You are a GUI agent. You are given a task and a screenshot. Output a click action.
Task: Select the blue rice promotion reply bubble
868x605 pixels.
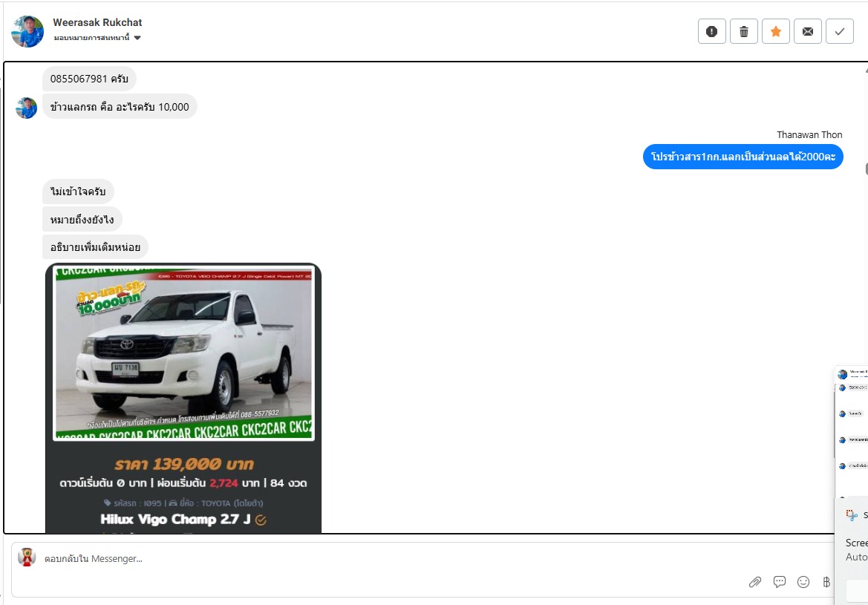click(743, 157)
